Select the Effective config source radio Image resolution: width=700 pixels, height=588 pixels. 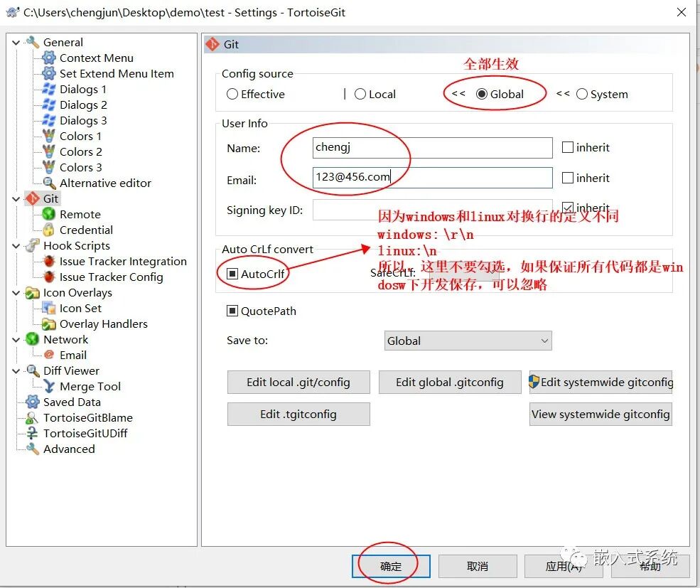click(232, 94)
